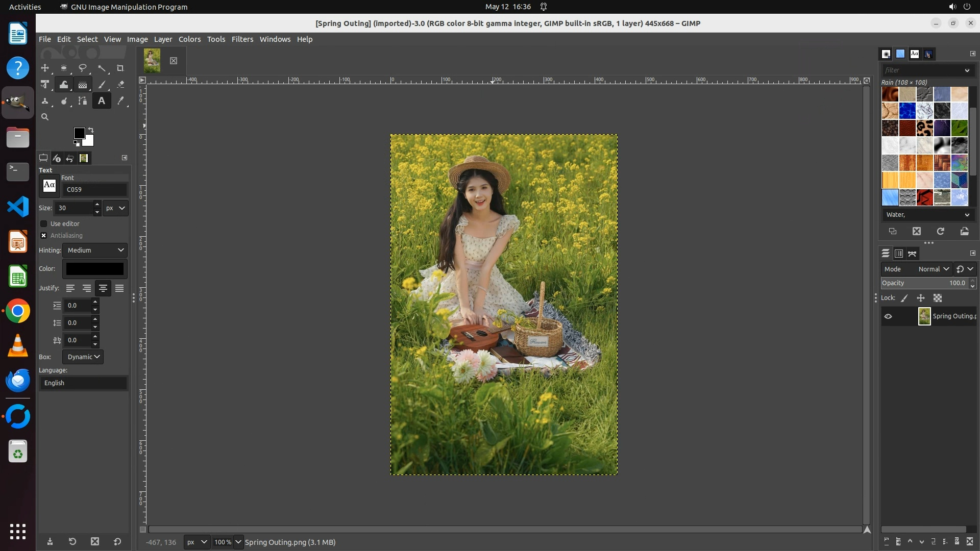Select the Free Select lasso tool

click(x=83, y=68)
